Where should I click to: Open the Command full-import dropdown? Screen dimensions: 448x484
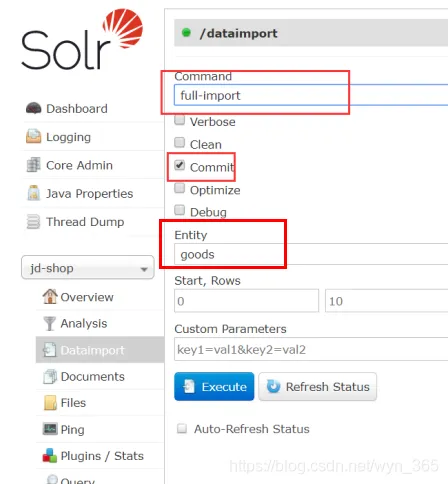tap(311, 95)
